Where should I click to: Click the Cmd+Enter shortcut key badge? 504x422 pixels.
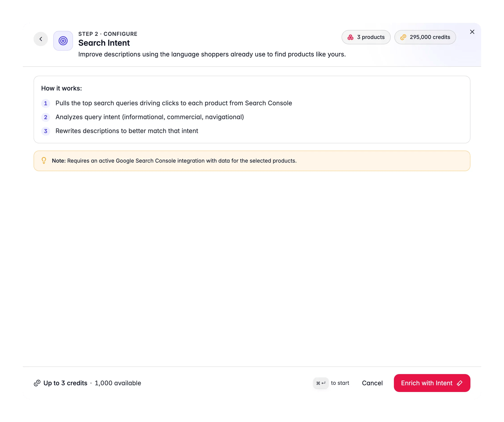tap(321, 383)
